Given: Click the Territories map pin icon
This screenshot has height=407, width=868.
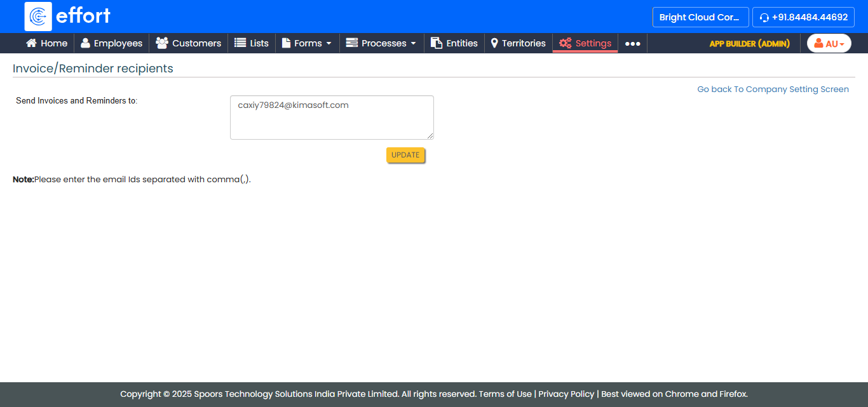Looking at the screenshot, I should pyautogui.click(x=494, y=43).
